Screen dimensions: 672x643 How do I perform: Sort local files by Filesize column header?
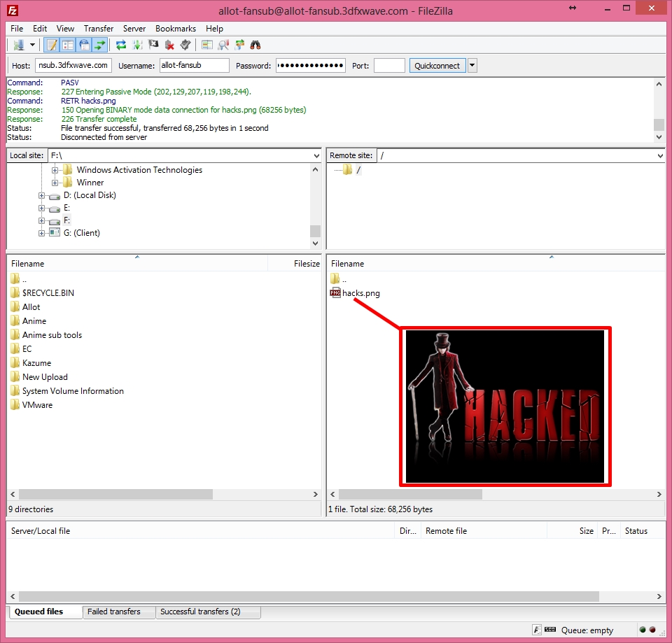(307, 264)
